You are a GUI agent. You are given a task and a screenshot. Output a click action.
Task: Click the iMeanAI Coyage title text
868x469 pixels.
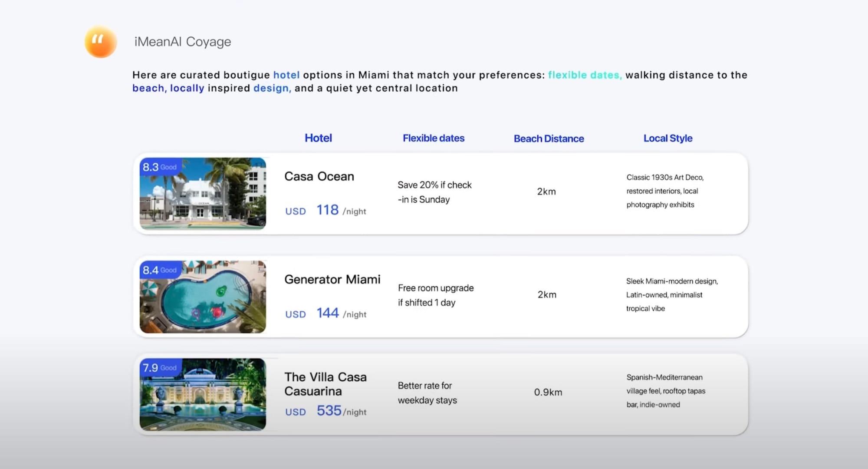pos(182,42)
